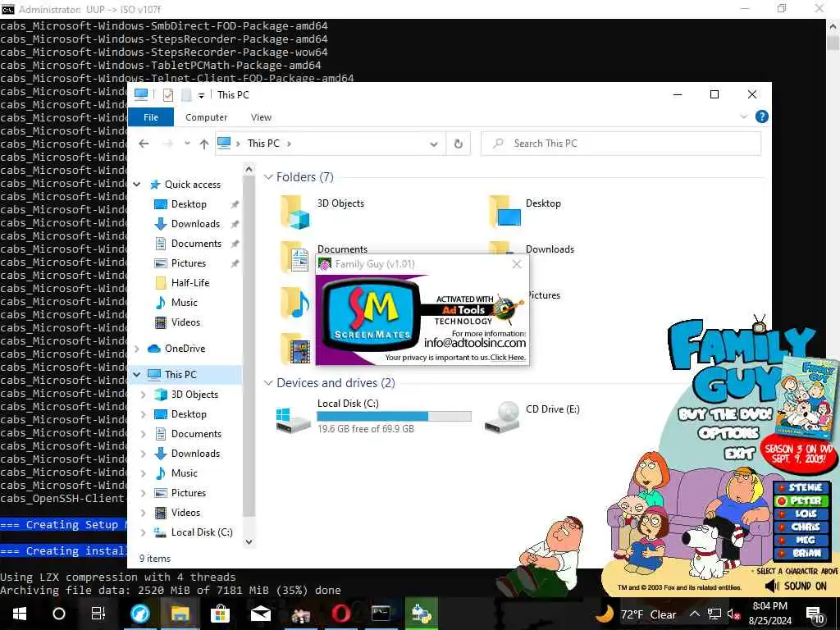
Task: Select the Meg character option
Action: coord(802,540)
